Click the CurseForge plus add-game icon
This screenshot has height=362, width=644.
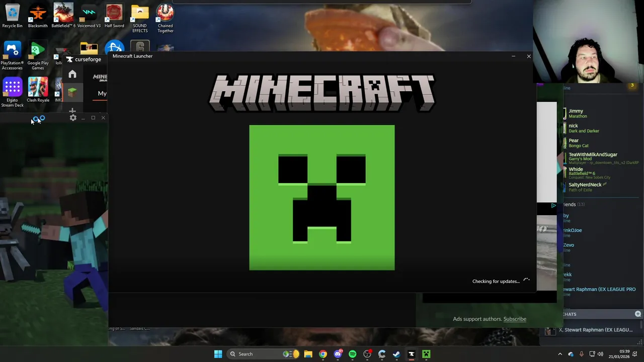pyautogui.click(x=72, y=111)
